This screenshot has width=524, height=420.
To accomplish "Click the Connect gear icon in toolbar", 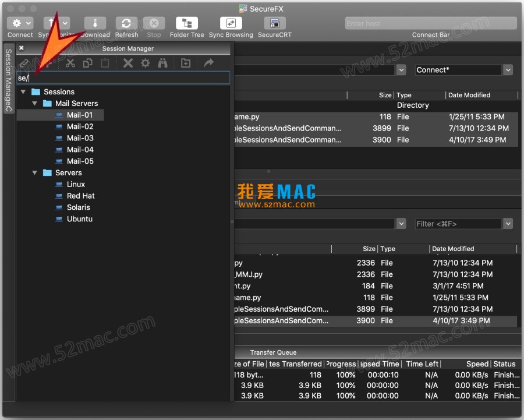I will tap(16, 23).
